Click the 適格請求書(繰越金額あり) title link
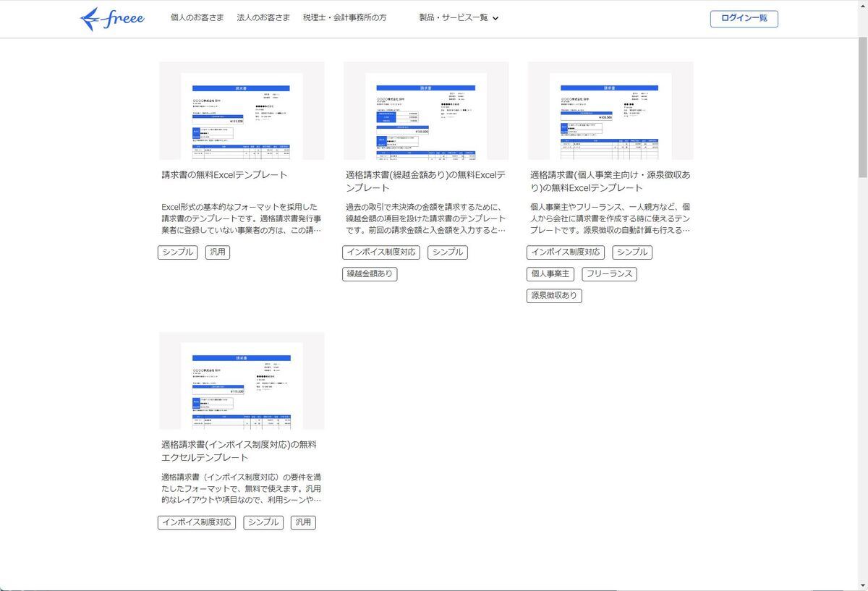This screenshot has height=591, width=868. [x=425, y=182]
